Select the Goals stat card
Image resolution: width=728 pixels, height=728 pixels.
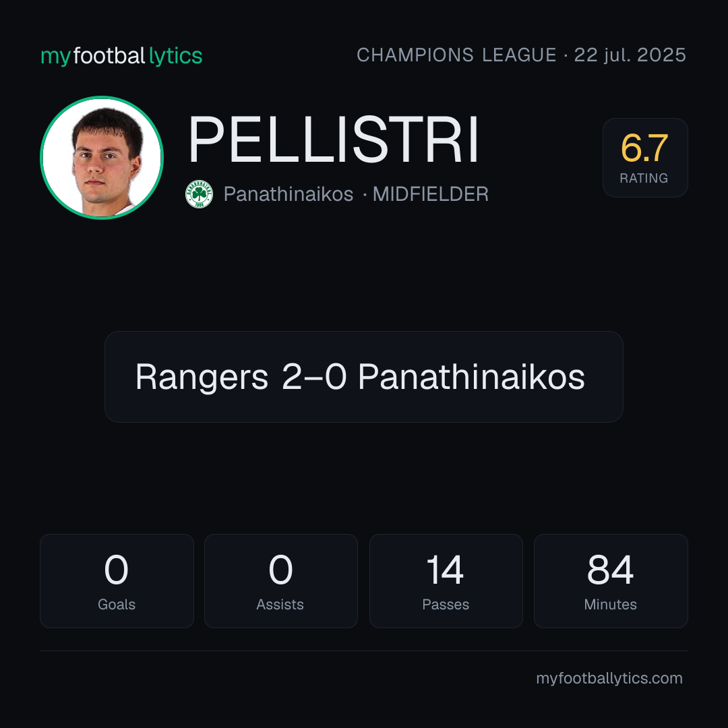pos(117,581)
